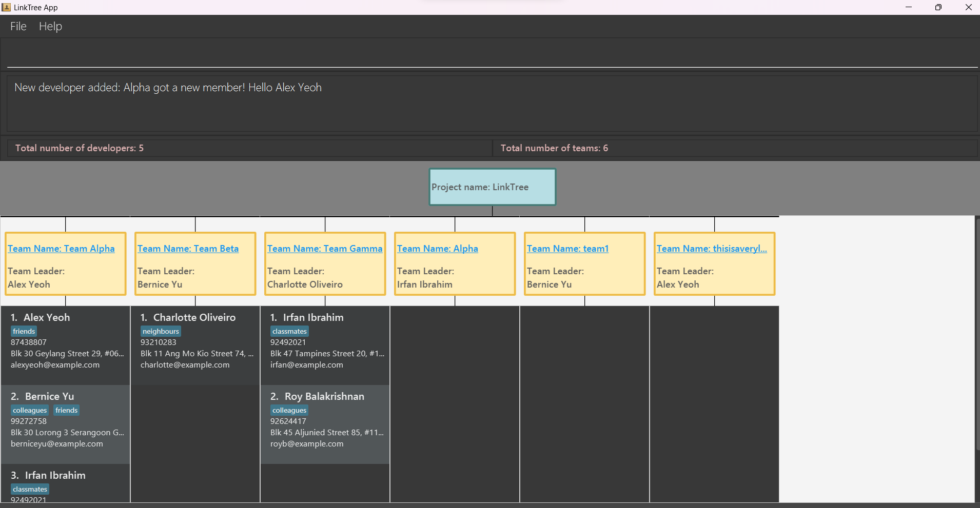Click charlotte@example.com email text
The height and width of the screenshot is (508, 980).
tap(185, 365)
